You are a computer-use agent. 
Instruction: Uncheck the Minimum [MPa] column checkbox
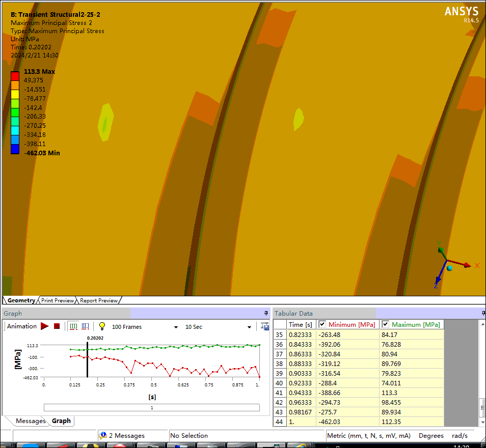pos(322,324)
